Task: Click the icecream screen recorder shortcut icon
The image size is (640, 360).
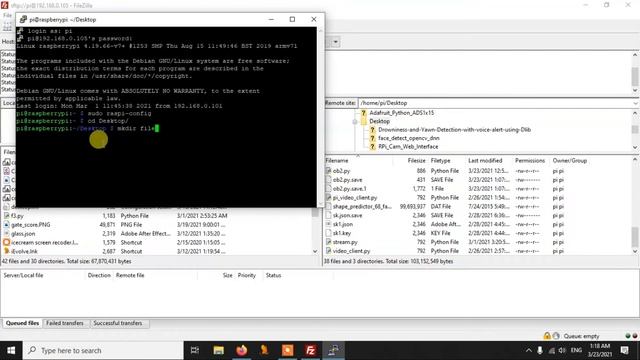Action: [x=7, y=242]
